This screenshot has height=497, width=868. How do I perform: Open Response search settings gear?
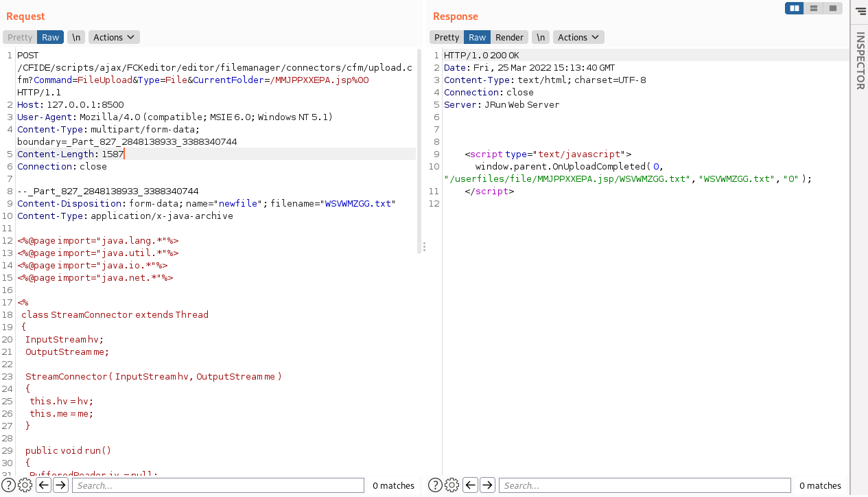point(452,485)
